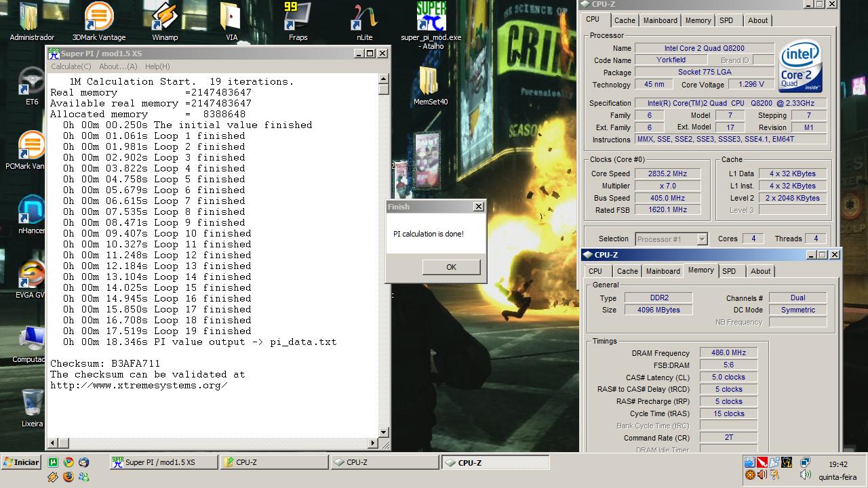Switch to Cache tab in upper CPU-Z window

pyautogui.click(x=625, y=20)
